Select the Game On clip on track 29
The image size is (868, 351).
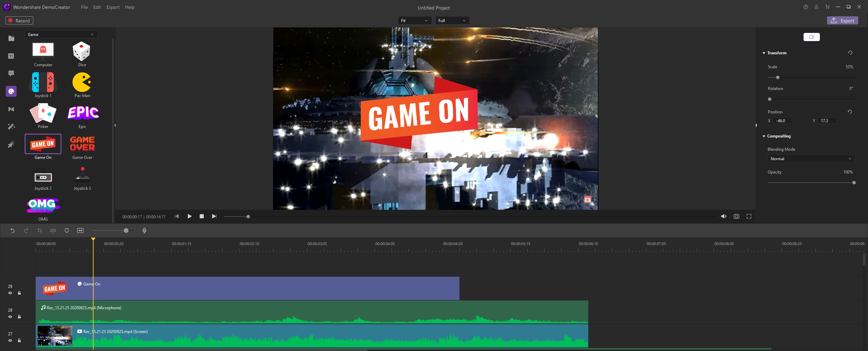click(x=248, y=288)
